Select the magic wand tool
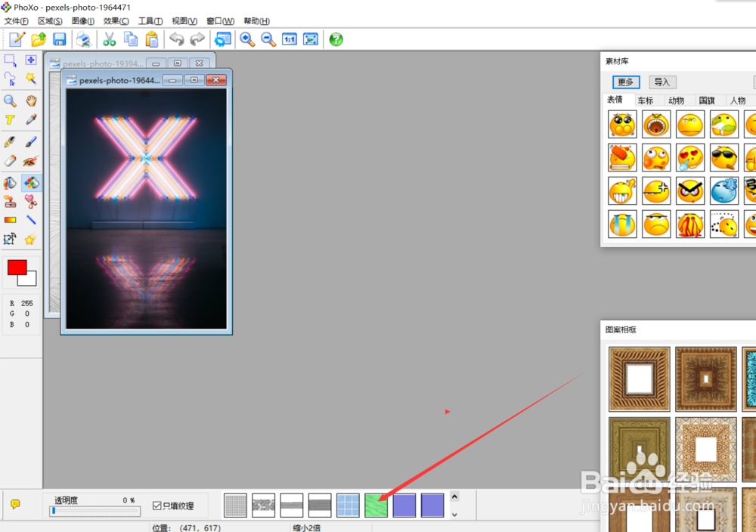 (31, 79)
